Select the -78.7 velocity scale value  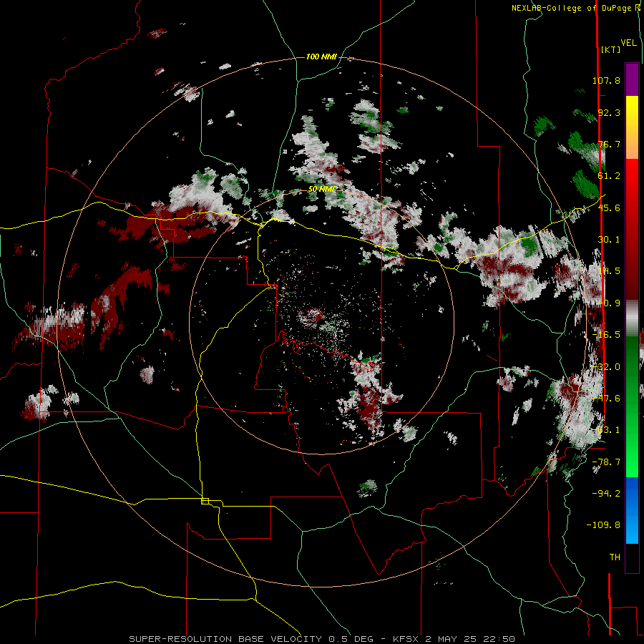click(606, 462)
